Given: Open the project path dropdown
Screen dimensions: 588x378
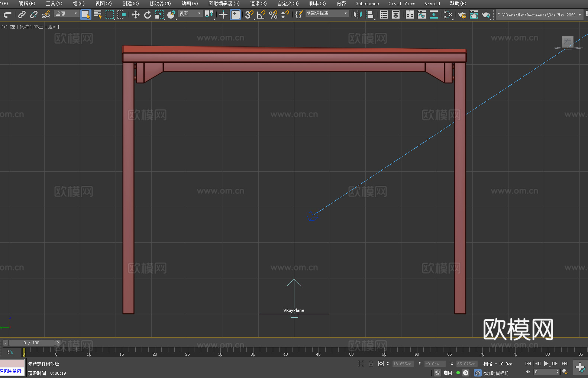Looking at the screenshot, I should (539, 15).
